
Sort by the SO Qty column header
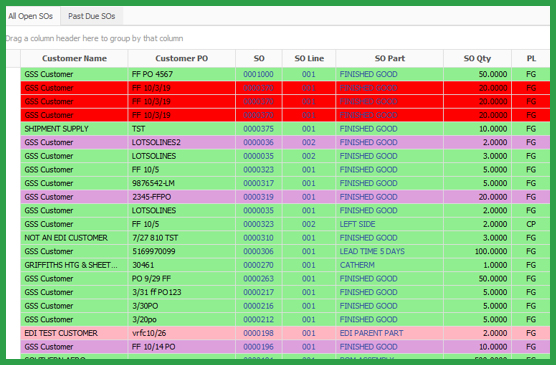click(477, 59)
